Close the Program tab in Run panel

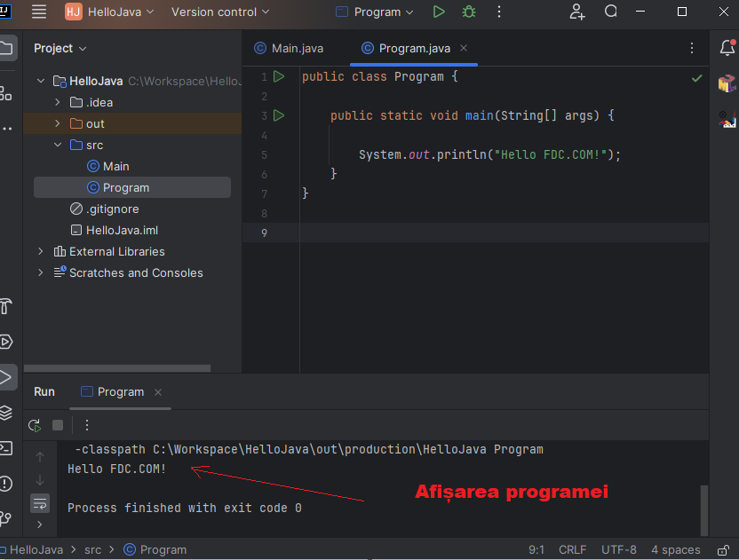tap(158, 392)
